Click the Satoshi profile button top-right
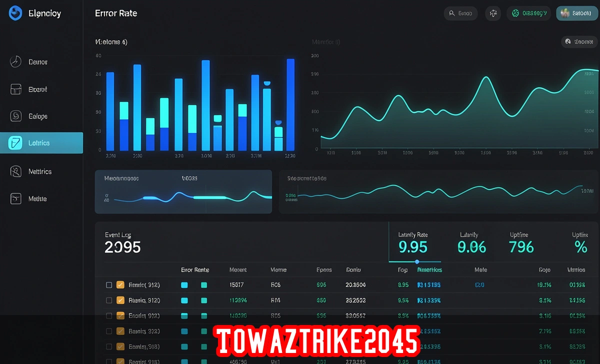Viewport: 600px width, 364px height. [x=576, y=13]
